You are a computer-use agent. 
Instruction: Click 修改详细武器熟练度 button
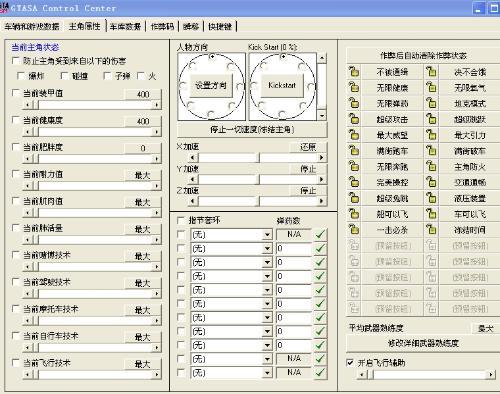tap(423, 343)
